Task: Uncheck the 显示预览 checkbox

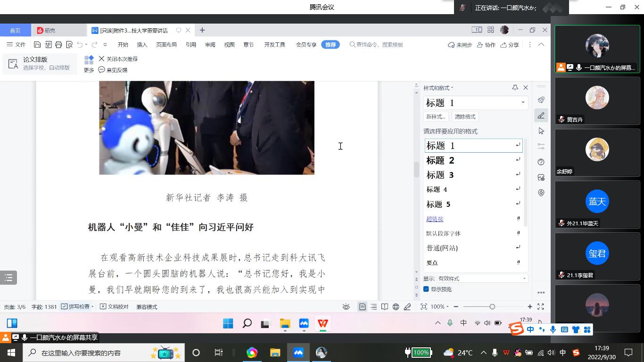Action: (x=426, y=289)
